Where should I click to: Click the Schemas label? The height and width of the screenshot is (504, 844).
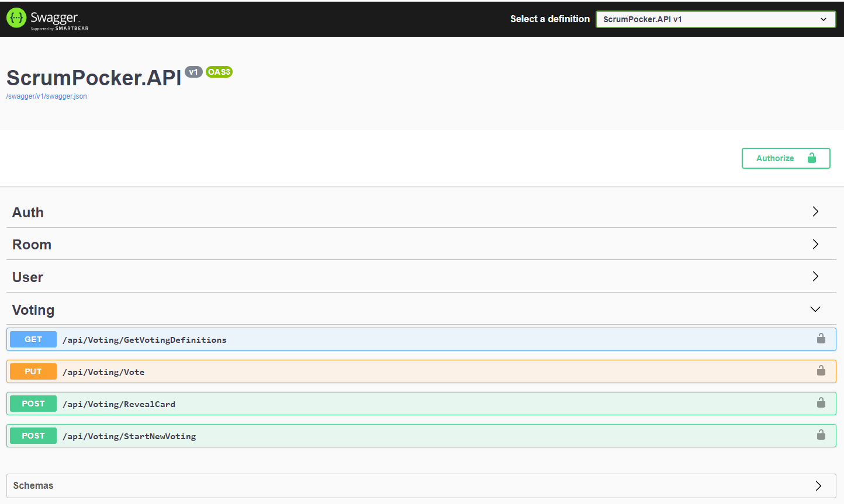point(33,486)
